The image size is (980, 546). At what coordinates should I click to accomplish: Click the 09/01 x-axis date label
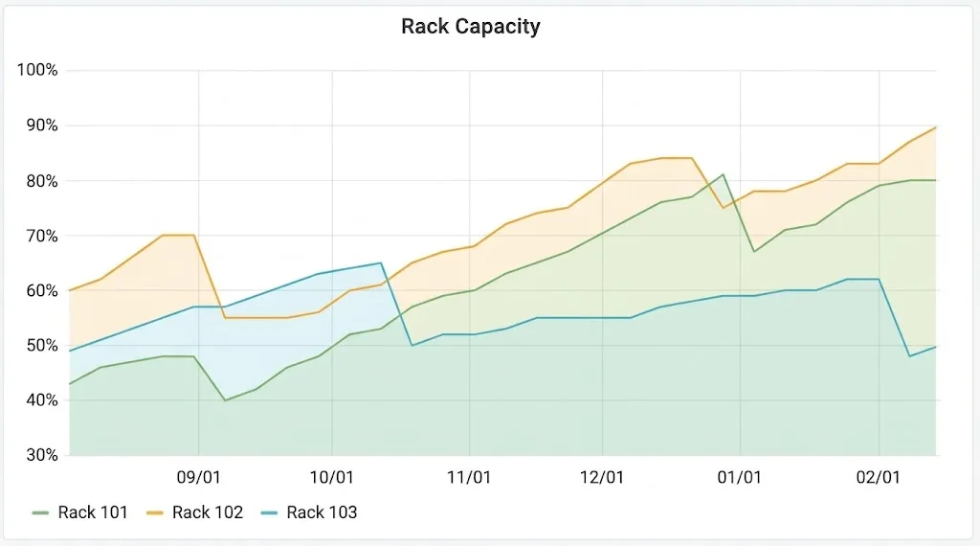point(198,476)
